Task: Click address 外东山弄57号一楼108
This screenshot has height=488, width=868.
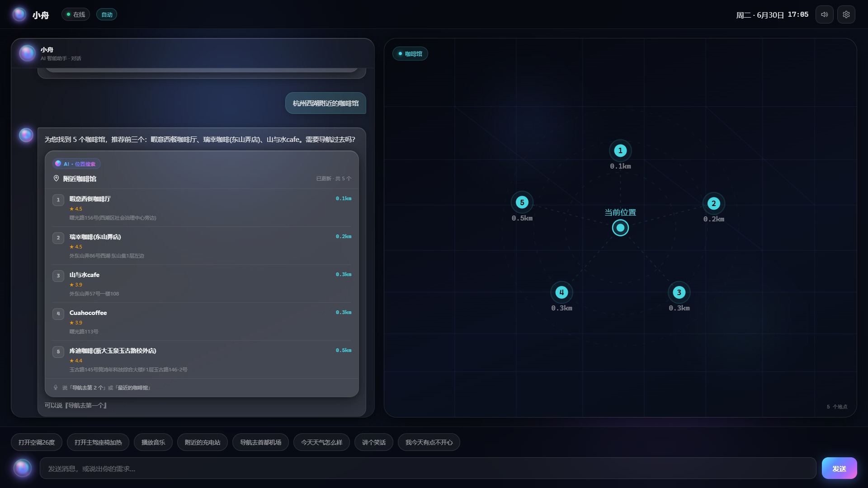Action: tap(94, 294)
